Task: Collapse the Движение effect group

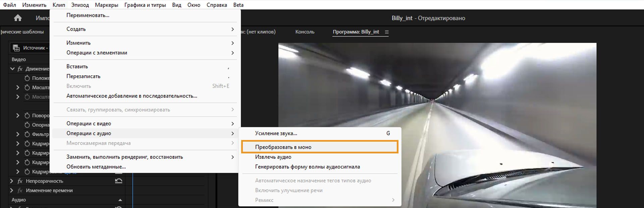Action: [12, 69]
